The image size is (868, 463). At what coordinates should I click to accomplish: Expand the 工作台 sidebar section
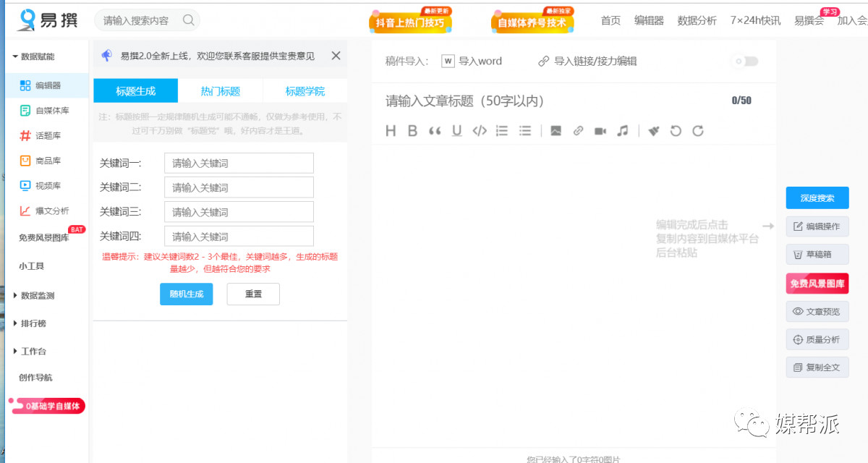pyautogui.click(x=16, y=352)
